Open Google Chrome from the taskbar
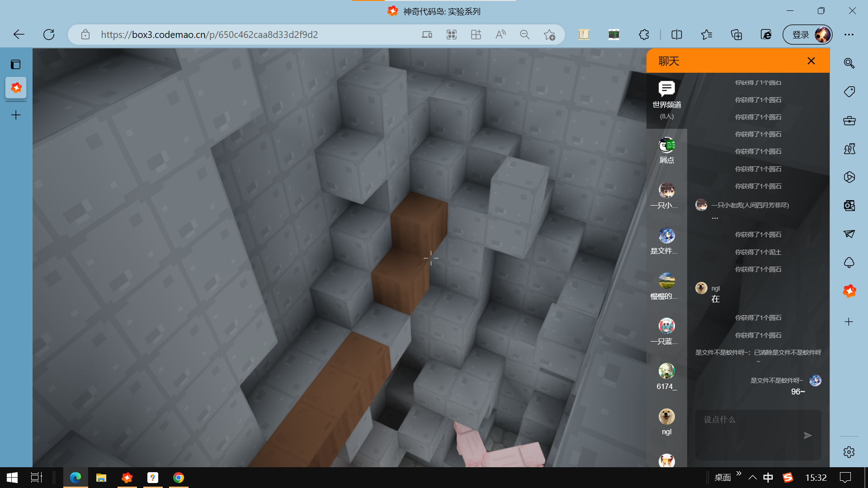 [x=179, y=478]
